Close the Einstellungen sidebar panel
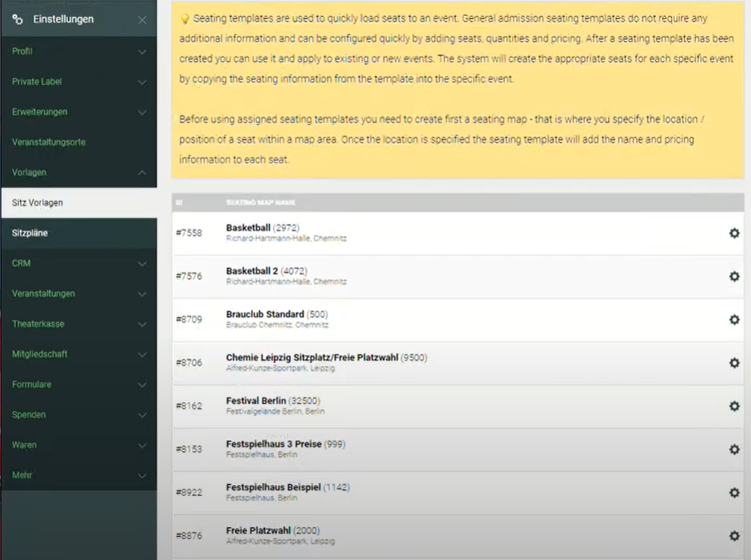The image size is (751, 560). point(142,20)
